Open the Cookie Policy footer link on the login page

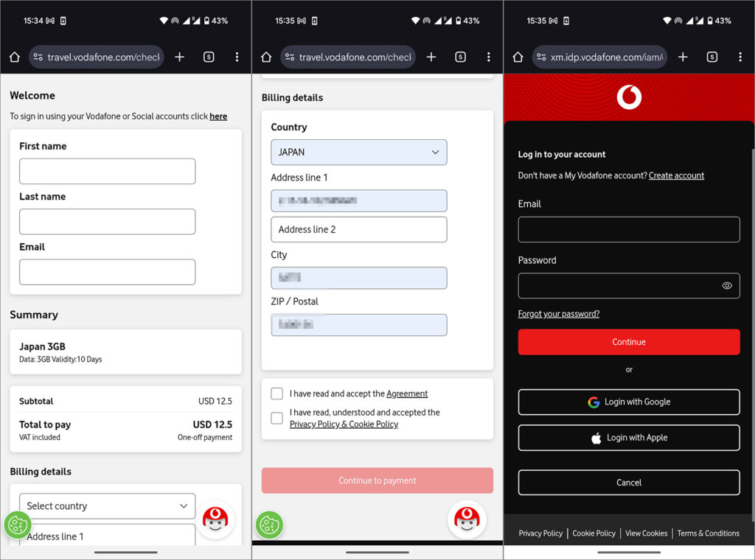point(594,533)
